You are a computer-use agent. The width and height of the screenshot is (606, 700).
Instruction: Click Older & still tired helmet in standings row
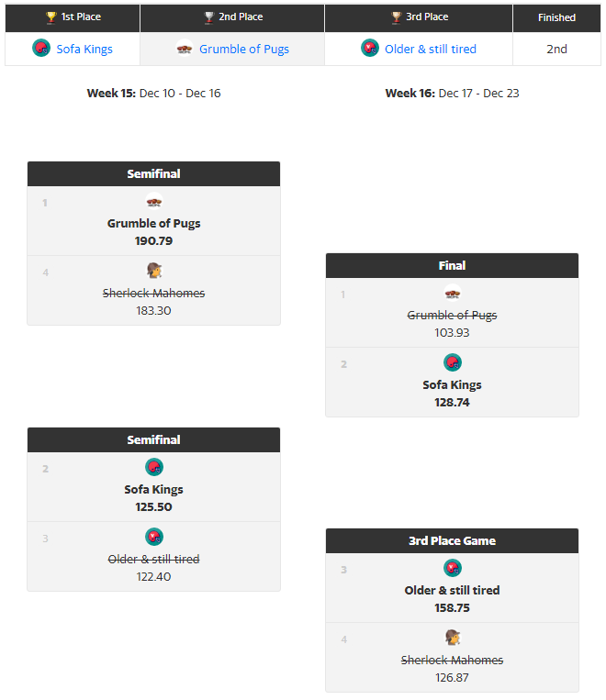(x=370, y=49)
